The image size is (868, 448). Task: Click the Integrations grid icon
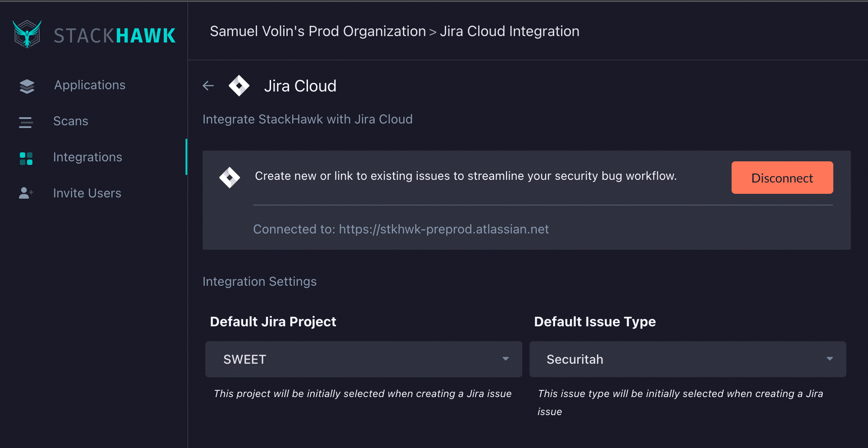coord(26,158)
